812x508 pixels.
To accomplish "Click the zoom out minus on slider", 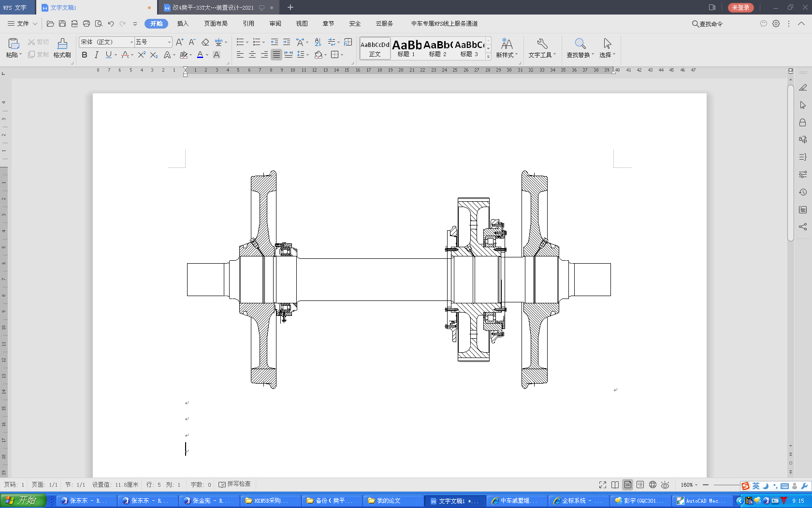I will pyautogui.click(x=706, y=485).
